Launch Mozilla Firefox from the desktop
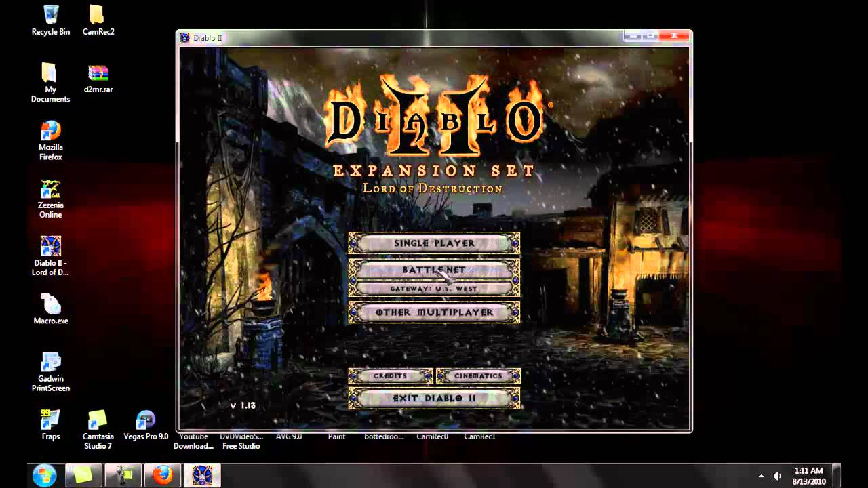The height and width of the screenshot is (488, 868). click(x=50, y=141)
